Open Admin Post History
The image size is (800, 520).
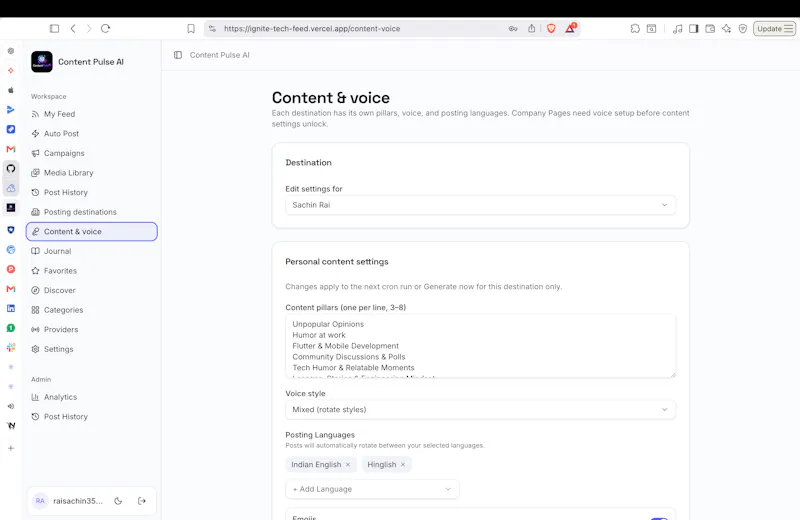pos(92,416)
